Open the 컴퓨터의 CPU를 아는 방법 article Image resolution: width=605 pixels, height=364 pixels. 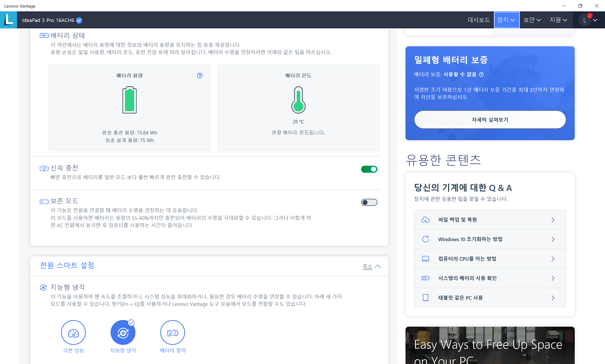click(x=490, y=259)
